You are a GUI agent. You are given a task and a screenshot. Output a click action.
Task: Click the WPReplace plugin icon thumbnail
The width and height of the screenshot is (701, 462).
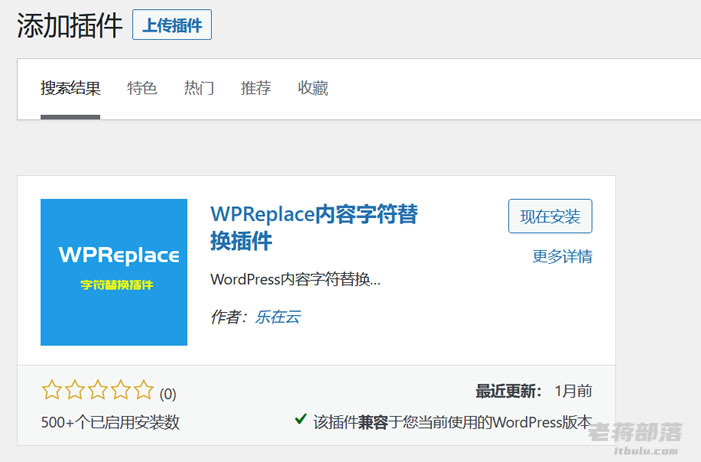pyautogui.click(x=114, y=272)
